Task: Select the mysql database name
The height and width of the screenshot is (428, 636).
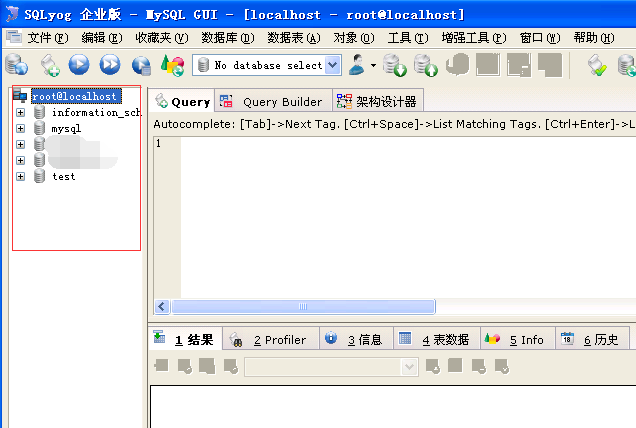Action: (x=66, y=129)
